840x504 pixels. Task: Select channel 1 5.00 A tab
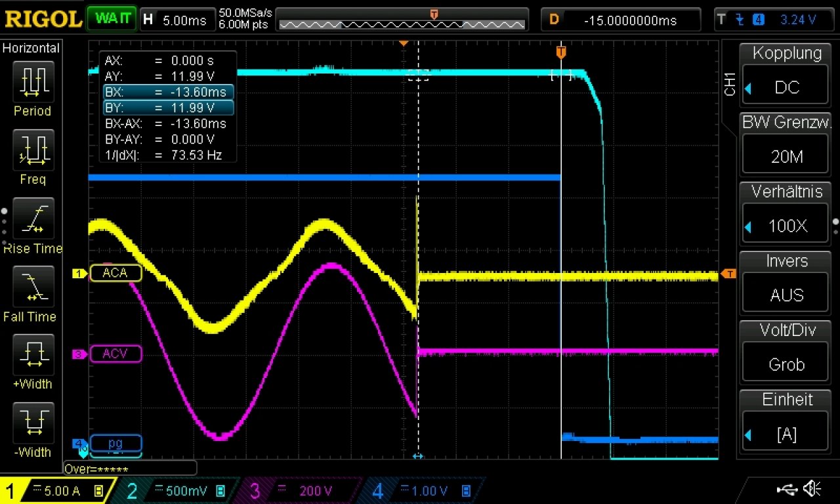click(x=55, y=491)
